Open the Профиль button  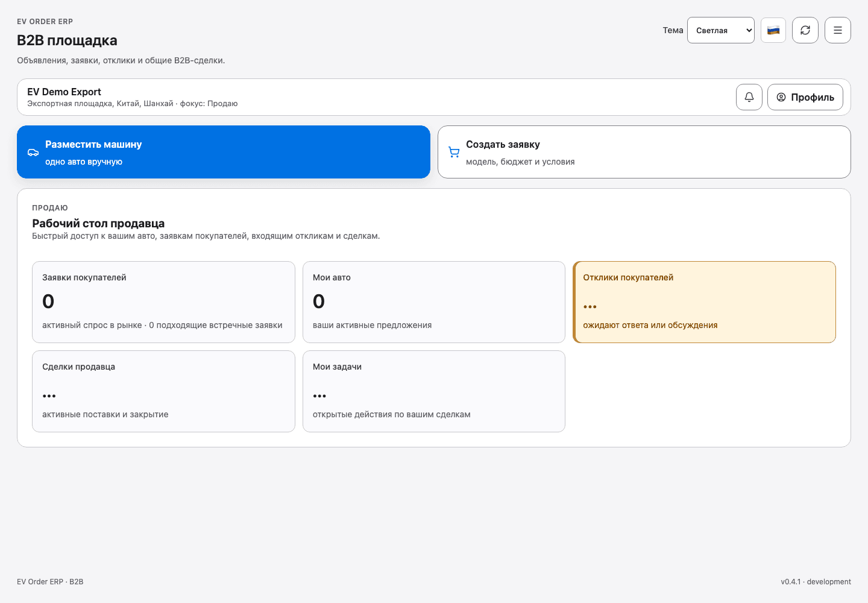point(805,97)
